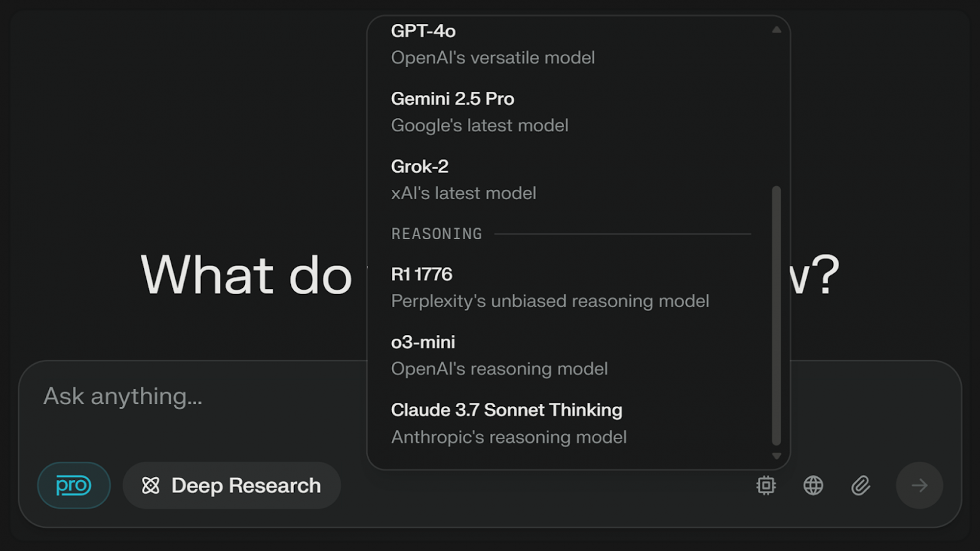980x551 pixels.
Task: Click the model list scrollbar thumb
Action: click(x=776, y=314)
